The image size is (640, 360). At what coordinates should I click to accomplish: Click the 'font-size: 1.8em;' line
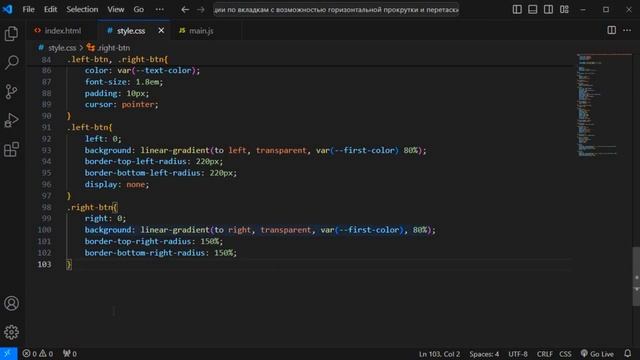coord(124,82)
